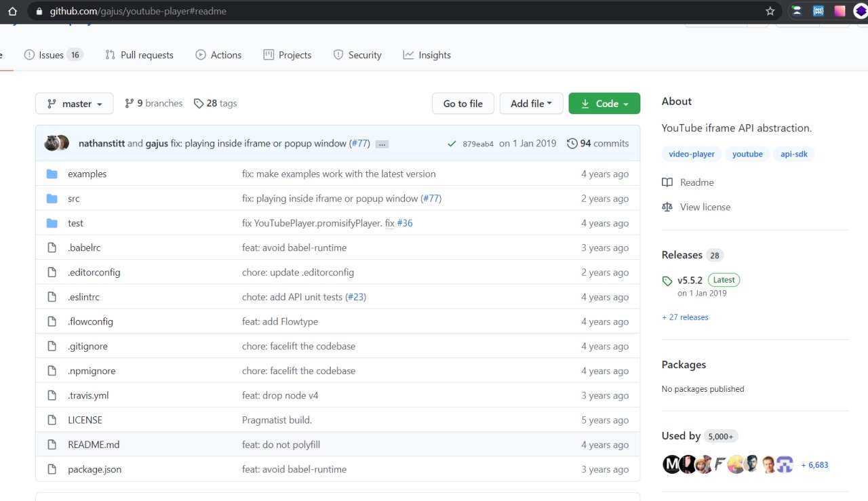Open the + 6,683 dependents link
Screen dimensions: 868x501
coord(814,465)
